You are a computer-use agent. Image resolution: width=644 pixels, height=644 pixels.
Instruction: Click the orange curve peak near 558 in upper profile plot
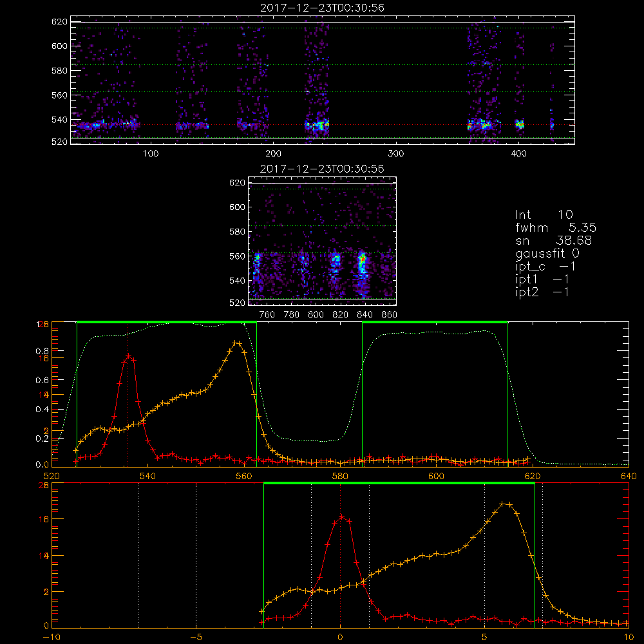236,343
